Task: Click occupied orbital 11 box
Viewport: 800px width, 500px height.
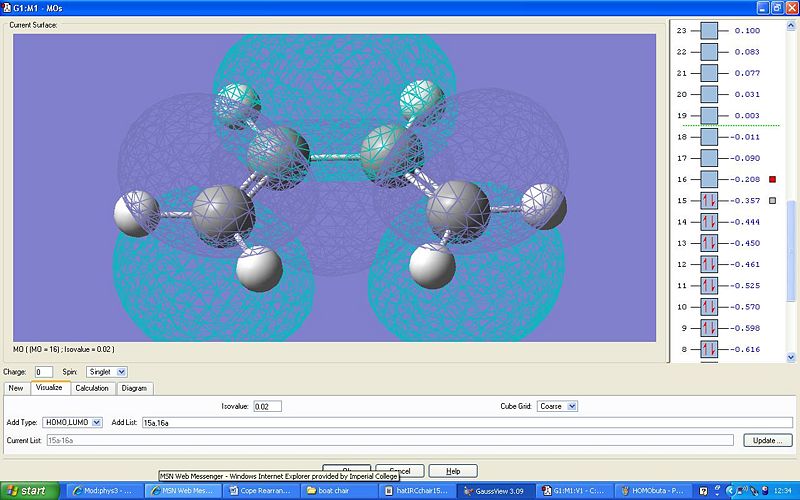Action: 709,286
